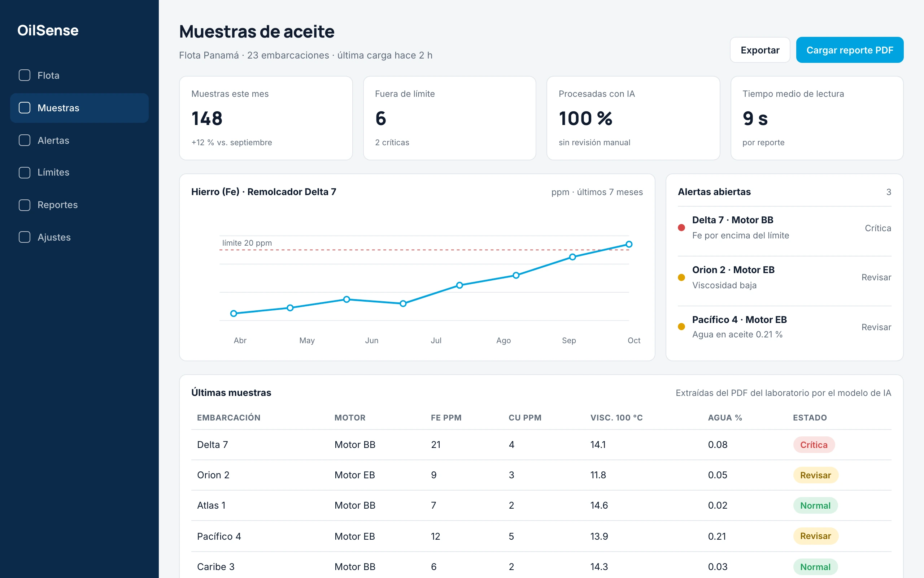Screen dimensions: 924x578
Task: Click the Normal badge in Caribe 3 row
Action: tap(815, 566)
